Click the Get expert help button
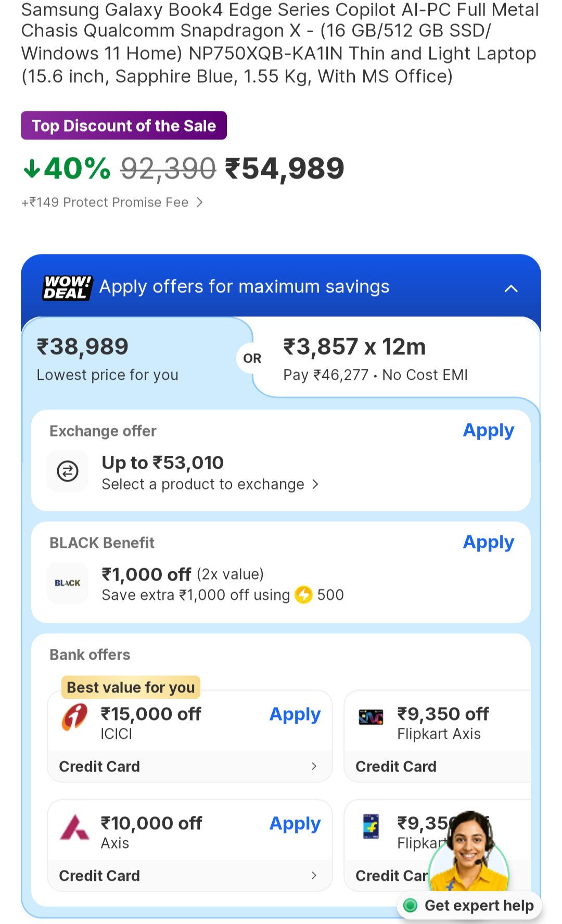 479,906
